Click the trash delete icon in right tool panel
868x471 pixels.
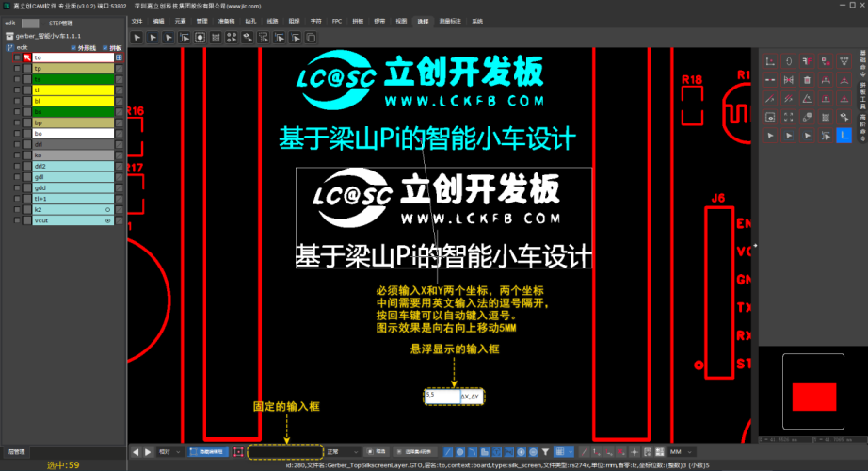pyautogui.click(x=807, y=80)
